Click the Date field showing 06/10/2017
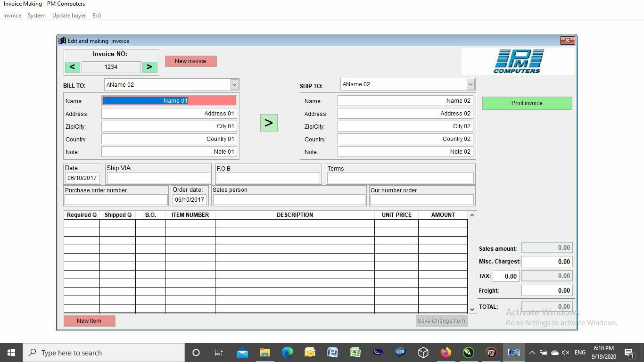Image resolution: width=644 pixels, height=362 pixels. tap(82, 178)
